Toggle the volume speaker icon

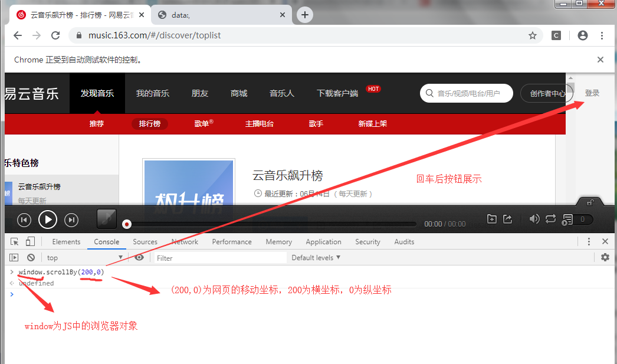coord(534,219)
